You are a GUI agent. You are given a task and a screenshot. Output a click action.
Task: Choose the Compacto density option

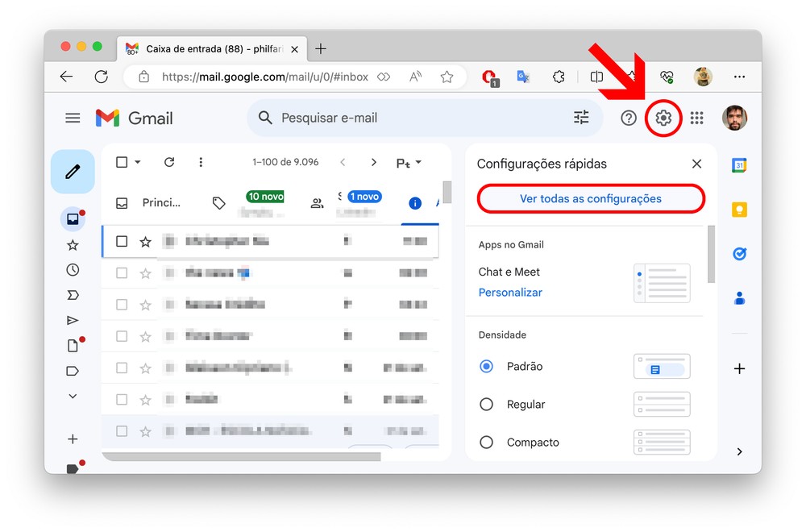486,443
